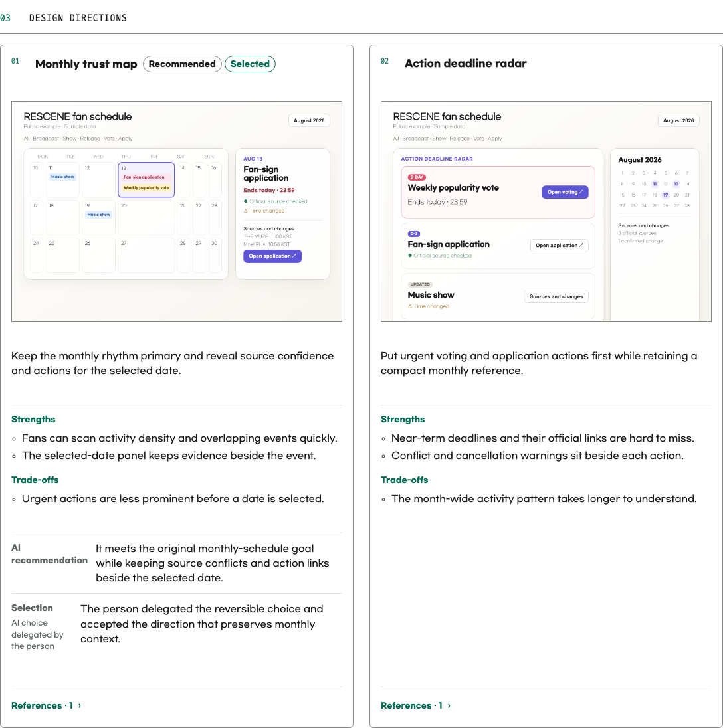Select highlighted day 13 in mini calendar
Image resolution: width=723 pixels, height=728 pixels.
(x=676, y=184)
